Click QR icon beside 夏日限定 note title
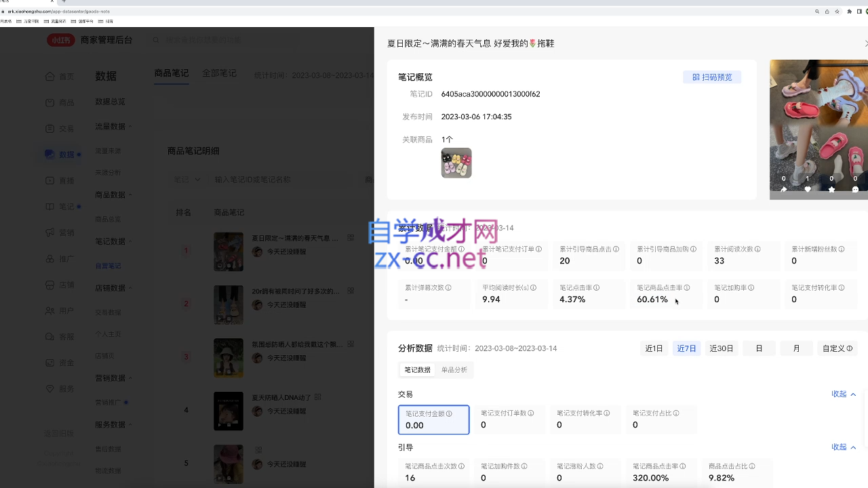868x488 pixels. pos(351,238)
